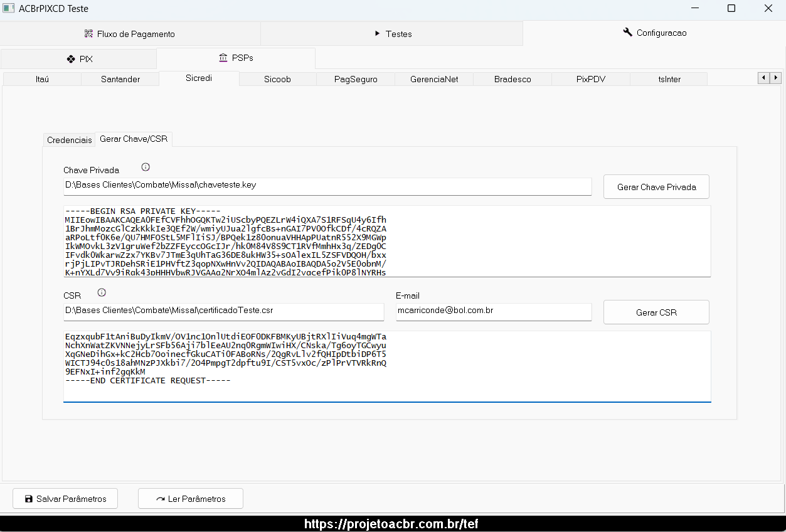Focus the E-mail input field
This screenshot has width=786, height=532.
[x=494, y=312]
